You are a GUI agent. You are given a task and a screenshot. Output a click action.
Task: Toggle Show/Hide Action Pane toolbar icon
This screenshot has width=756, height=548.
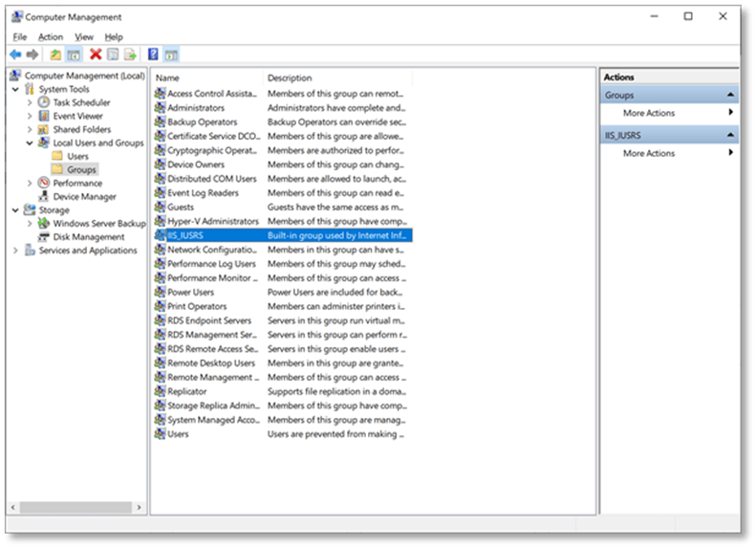tap(171, 55)
